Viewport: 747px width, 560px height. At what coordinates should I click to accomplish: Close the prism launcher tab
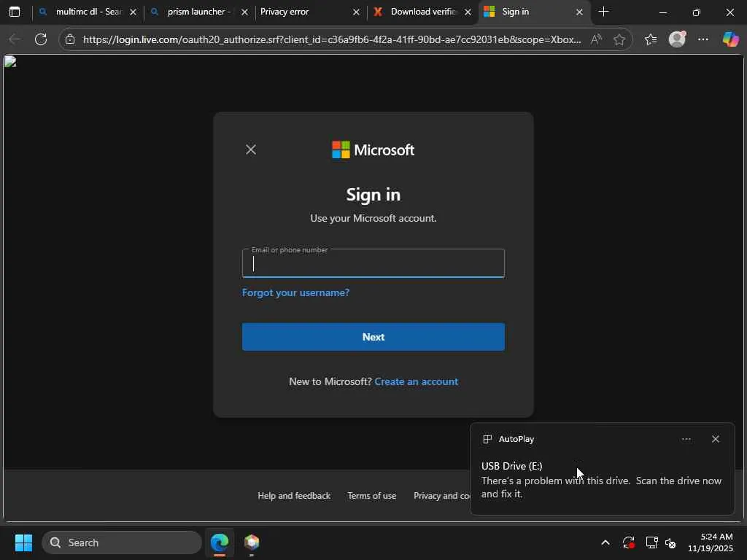click(x=245, y=12)
